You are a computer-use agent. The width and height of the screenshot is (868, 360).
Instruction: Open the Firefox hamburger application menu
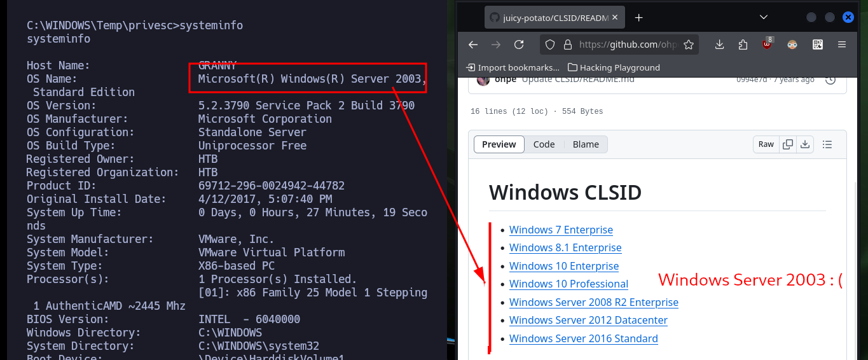pos(842,45)
